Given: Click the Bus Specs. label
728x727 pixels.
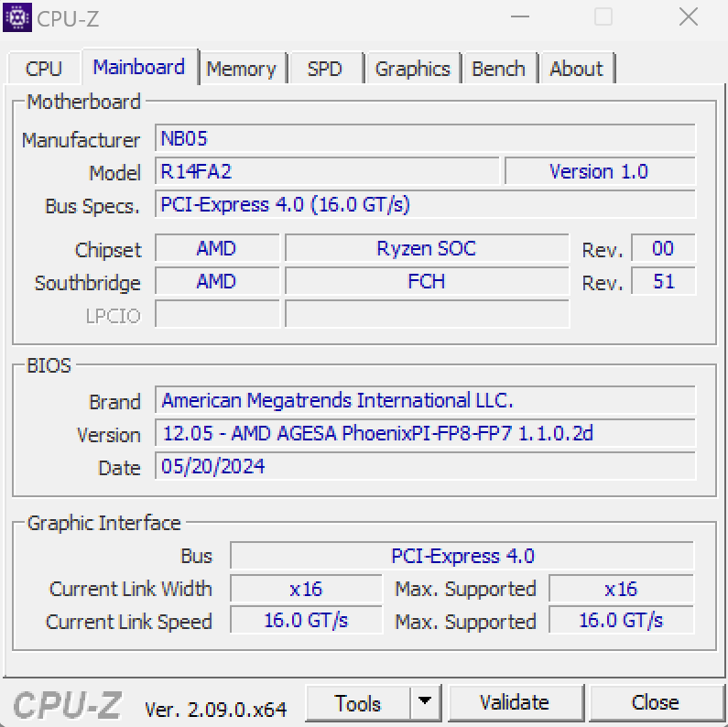Looking at the screenshot, I should point(92,206).
